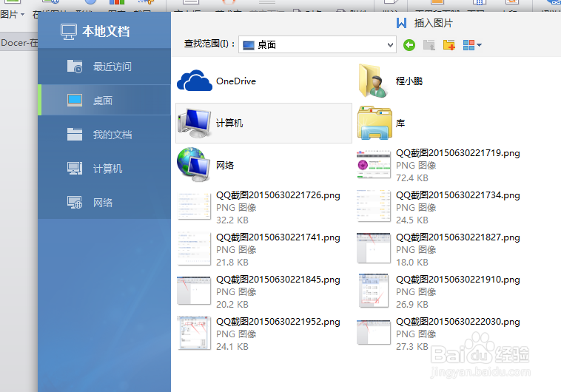Image resolution: width=561 pixels, height=392 pixels.
Task: Click file name QQ截图20150630221910.png
Action: (457, 280)
